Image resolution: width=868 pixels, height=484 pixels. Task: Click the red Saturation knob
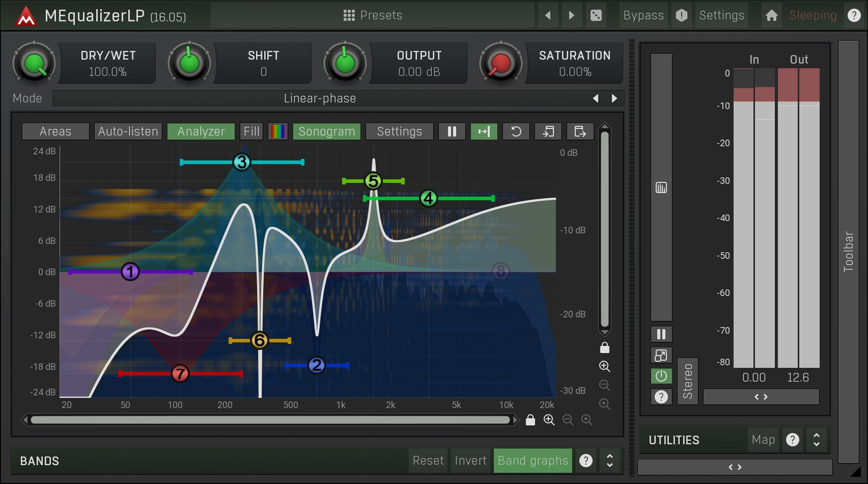[x=501, y=63]
